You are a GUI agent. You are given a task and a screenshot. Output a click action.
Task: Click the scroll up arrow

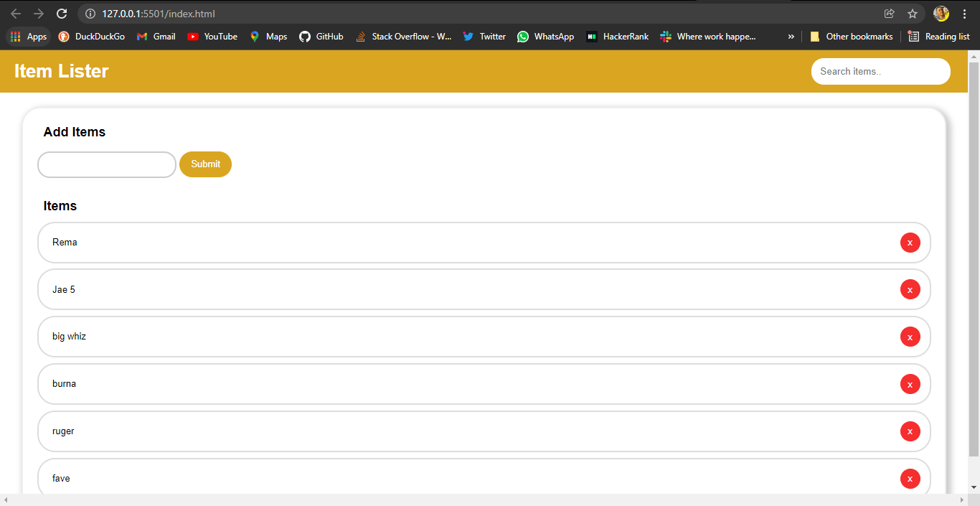click(974, 55)
